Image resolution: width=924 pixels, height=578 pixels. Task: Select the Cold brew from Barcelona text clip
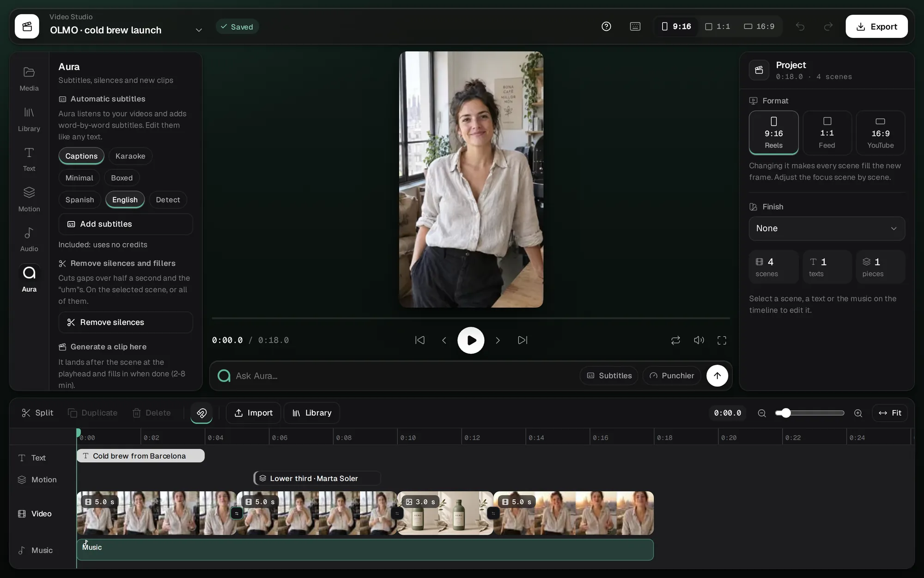pos(140,456)
